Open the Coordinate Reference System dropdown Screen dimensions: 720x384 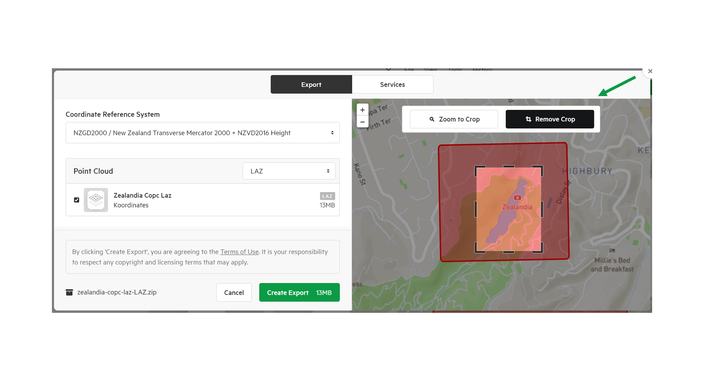[202, 133]
